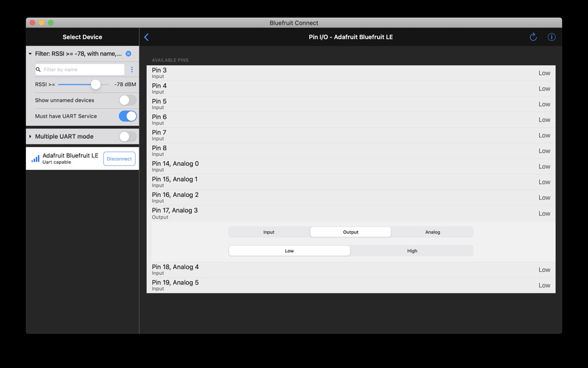The image size is (588, 368).
Task: Expand the Pin 14, Analog 0 row
Action: pyautogui.click(x=351, y=167)
